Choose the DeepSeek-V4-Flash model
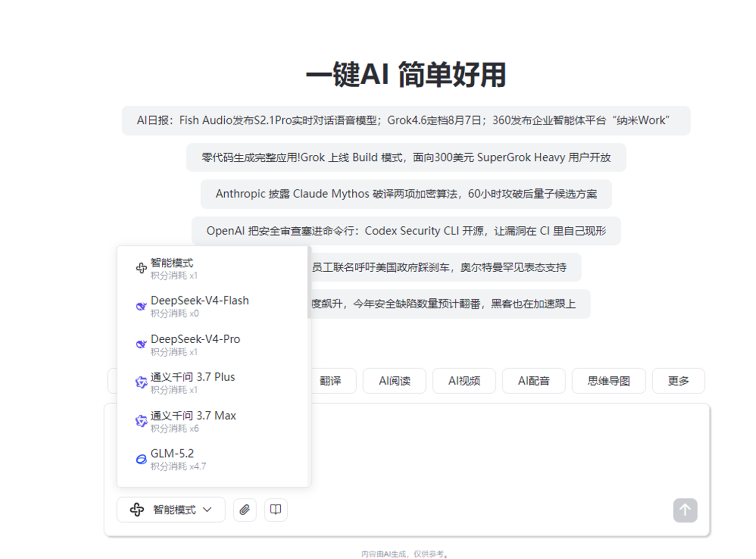The height and width of the screenshot is (559, 756). click(212, 306)
